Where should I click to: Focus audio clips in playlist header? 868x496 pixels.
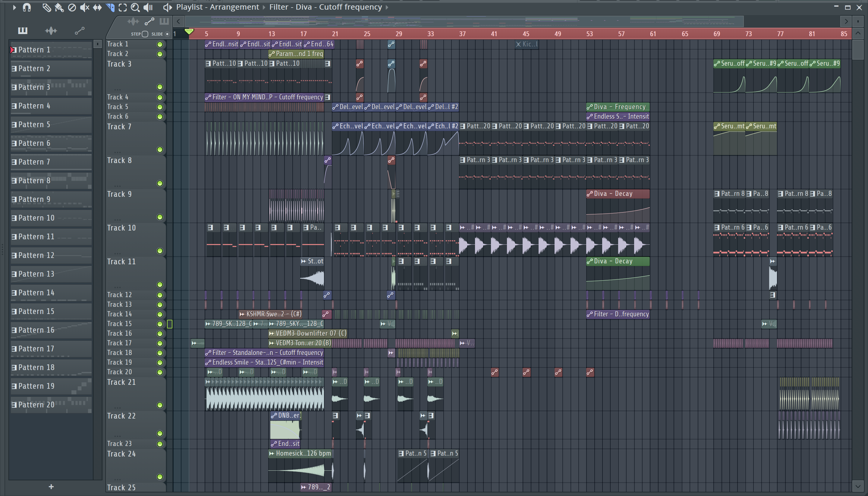[x=133, y=22]
